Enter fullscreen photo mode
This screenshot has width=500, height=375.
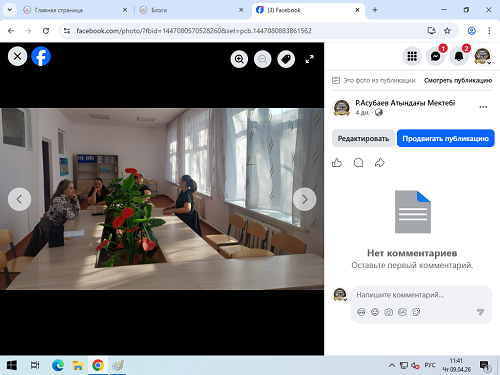[x=310, y=59]
